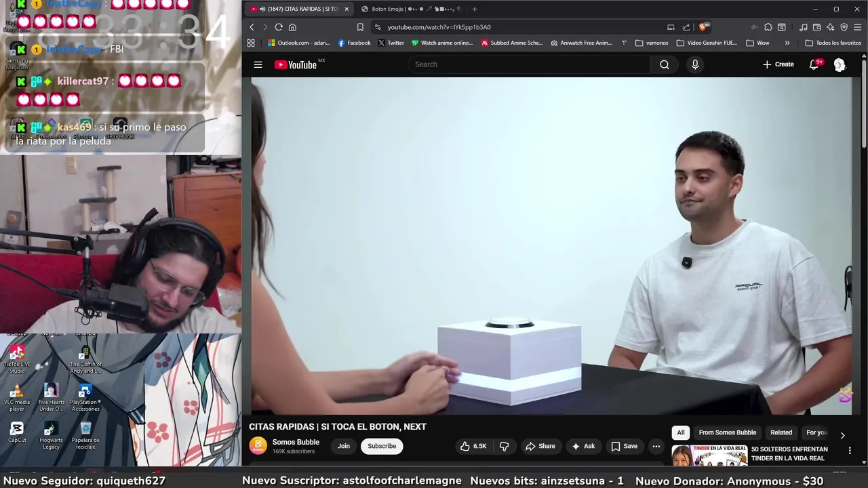
Task: Open the browser main menu icon
Action: click(x=858, y=27)
